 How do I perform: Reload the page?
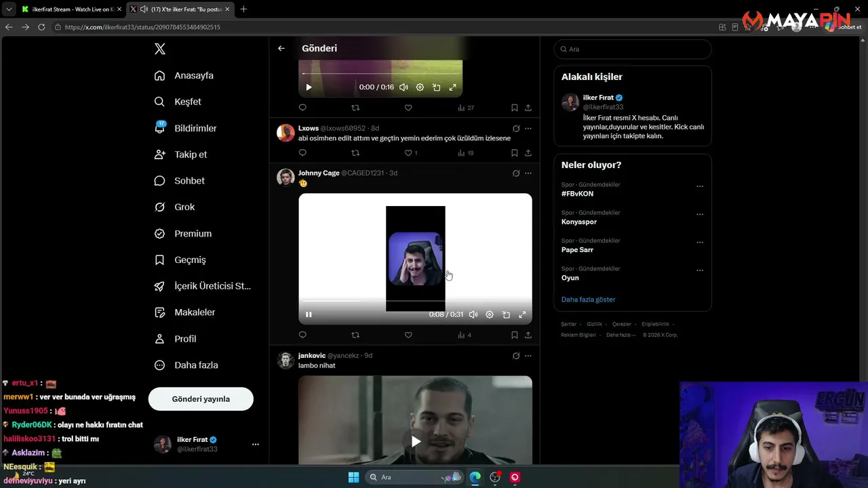(41, 27)
